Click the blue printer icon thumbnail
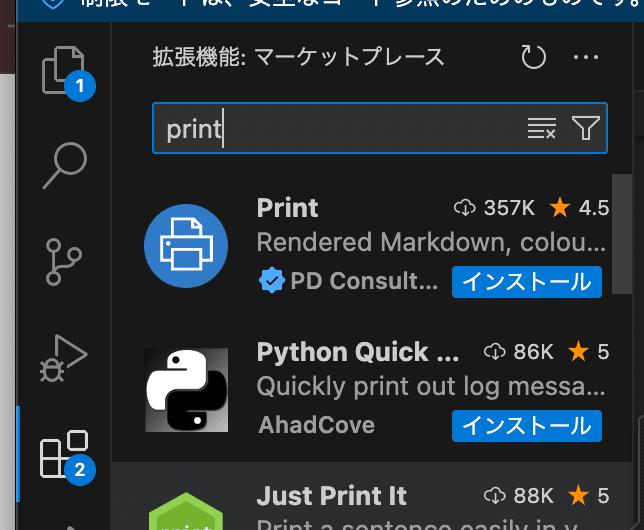This screenshot has width=644, height=530. [186, 246]
